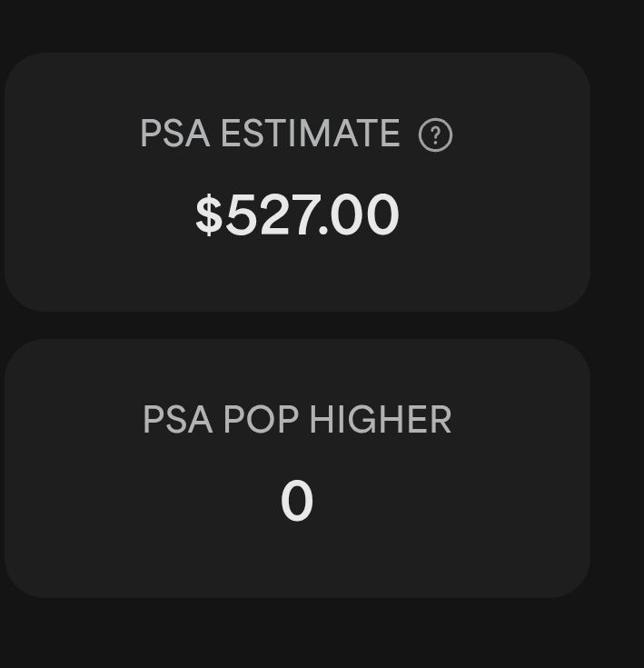Screen dimensions: 644x668
Task: Tap the PSA text in estimate card
Action: point(175,134)
